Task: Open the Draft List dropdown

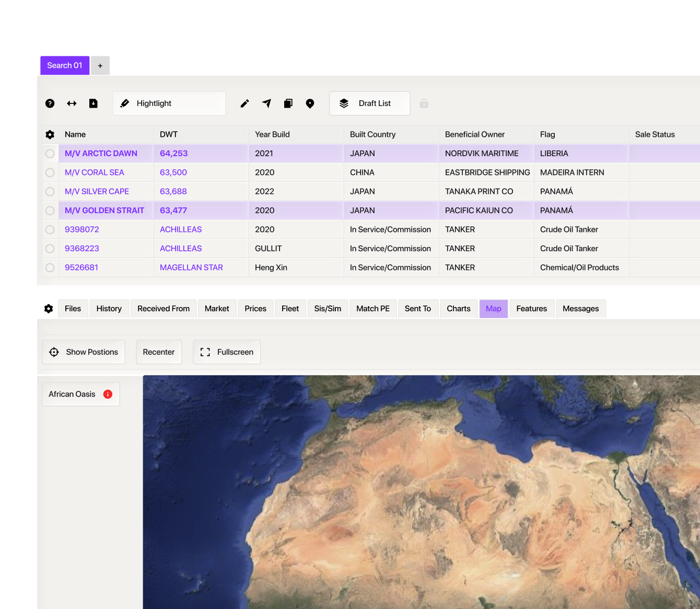Action: 369,103
